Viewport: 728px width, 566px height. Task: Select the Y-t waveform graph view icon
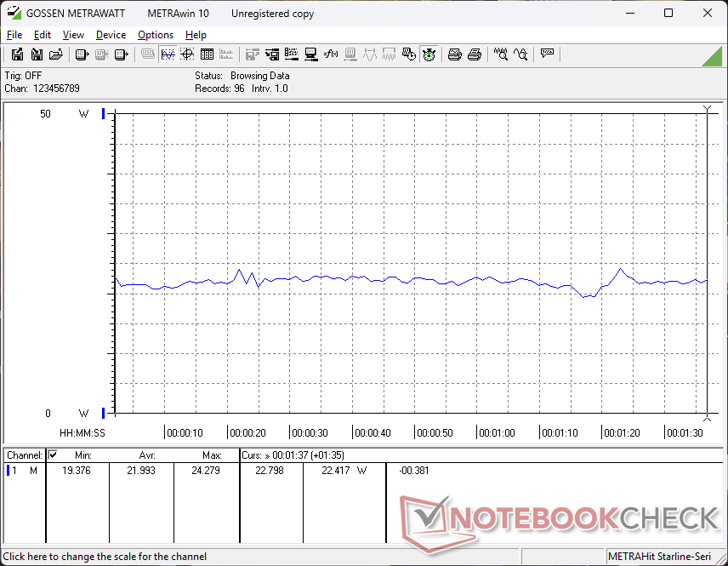[x=168, y=54]
